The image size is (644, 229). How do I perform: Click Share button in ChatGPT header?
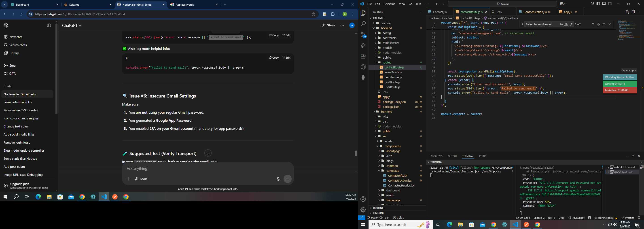(x=328, y=25)
